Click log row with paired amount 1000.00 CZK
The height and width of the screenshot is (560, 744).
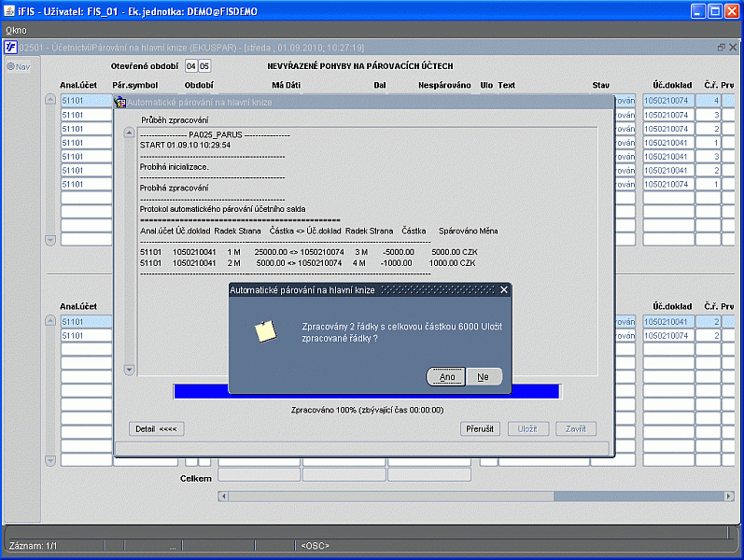[307, 263]
